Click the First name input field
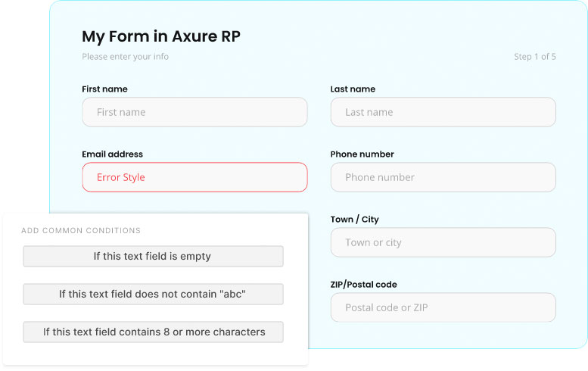588x371 pixels. pos(194,112)
